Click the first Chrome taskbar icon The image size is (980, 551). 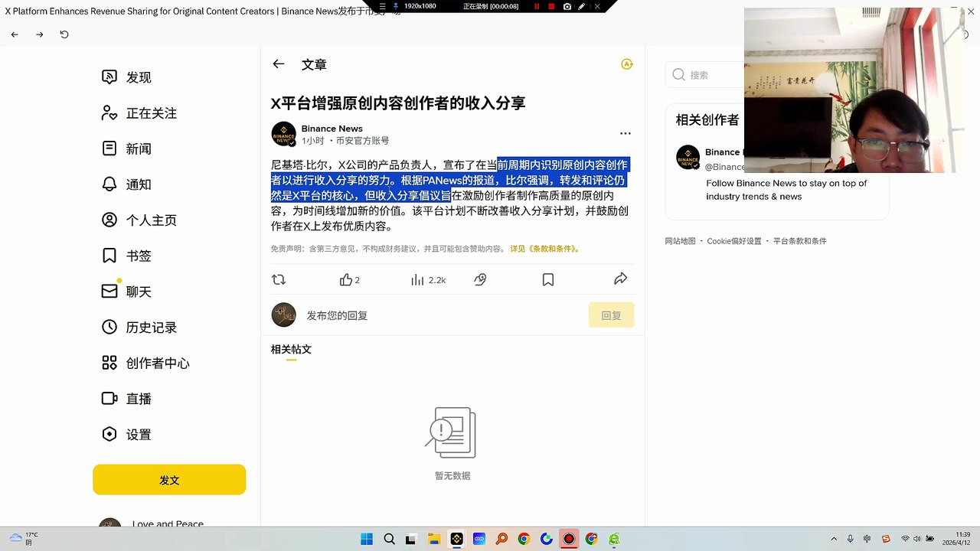coord(524,539)
